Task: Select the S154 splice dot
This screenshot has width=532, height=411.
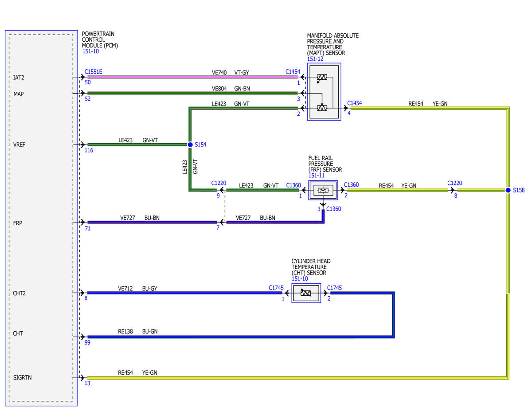Action: 190,145
